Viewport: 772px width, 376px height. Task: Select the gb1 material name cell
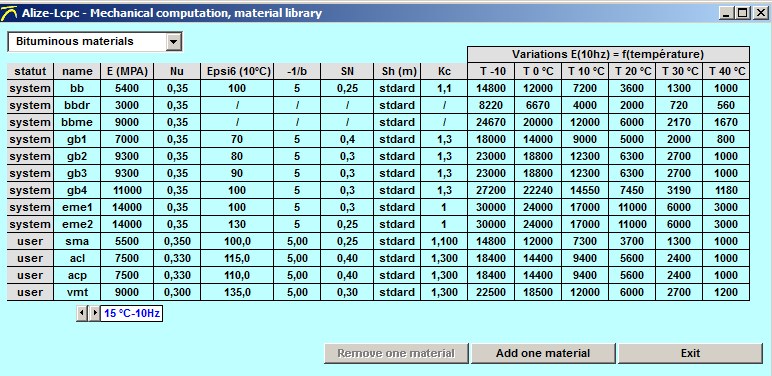(x=77, y=139)
